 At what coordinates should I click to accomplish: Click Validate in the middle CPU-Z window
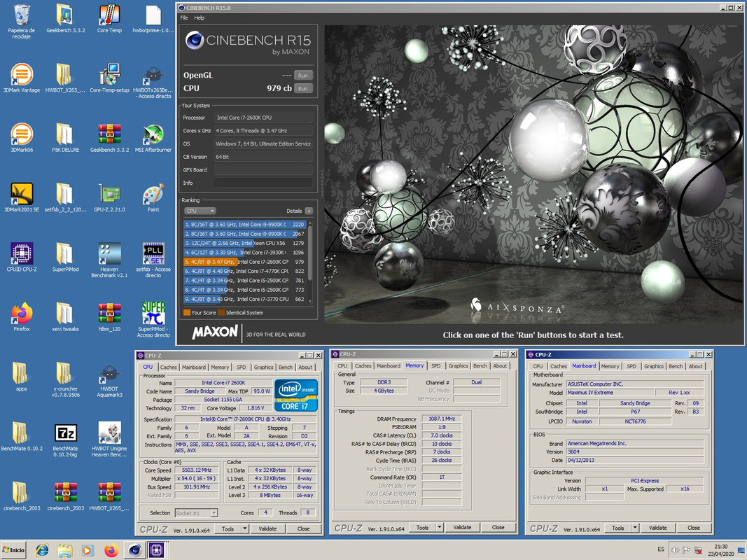pos(462,527)
